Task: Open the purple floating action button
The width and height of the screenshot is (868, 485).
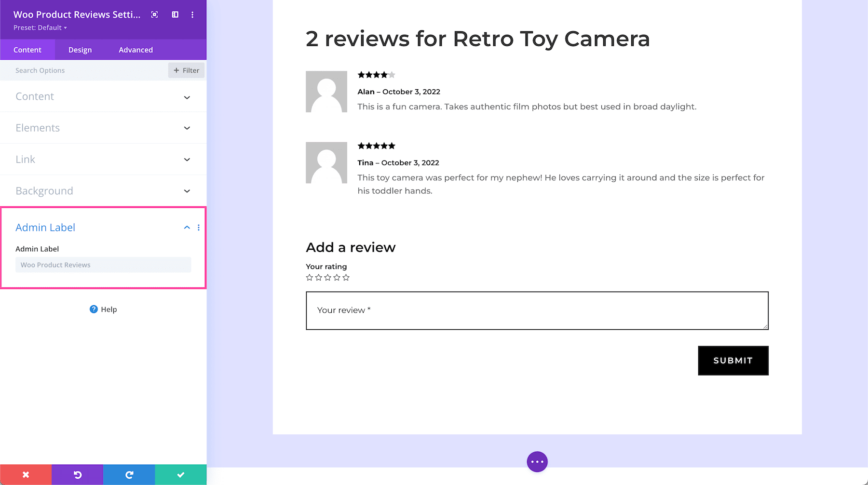Action: coord(537,461)
